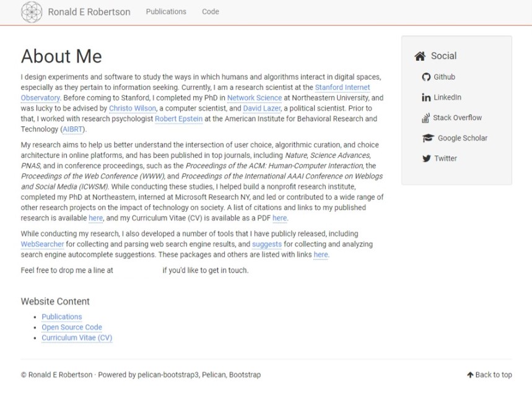Open the LinkedIn profile text link
The image size is (532, 398).
[448, 98]
